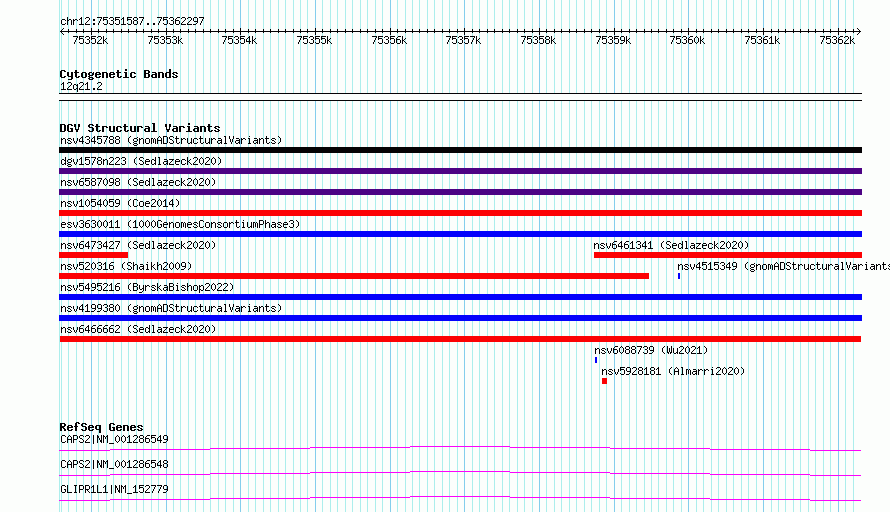This screenshot has height=512, width=890.
Task: Click the CAPS2|NM_001286549 gene label
Action: [x=114, y=439]
